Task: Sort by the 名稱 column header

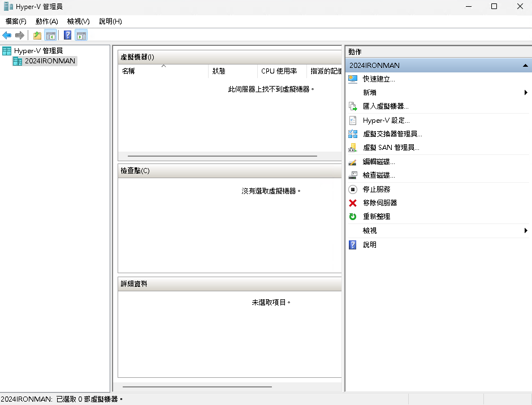Action: pyautogui.click(x=163, y=71)
